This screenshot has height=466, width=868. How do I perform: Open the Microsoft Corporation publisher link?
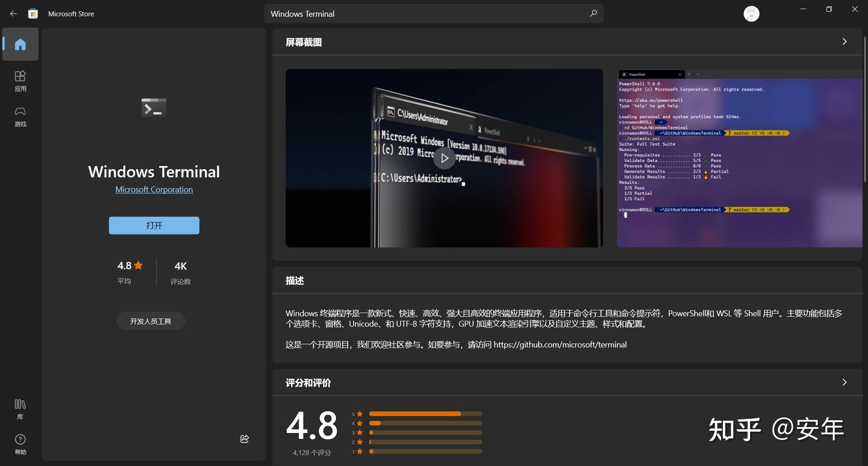point(154,189)
